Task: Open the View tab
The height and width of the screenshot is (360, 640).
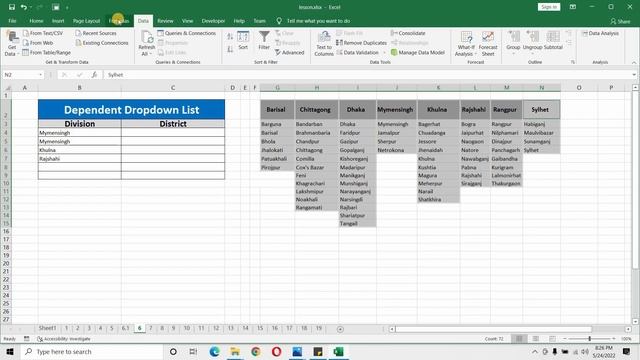Action: [187, 21]
